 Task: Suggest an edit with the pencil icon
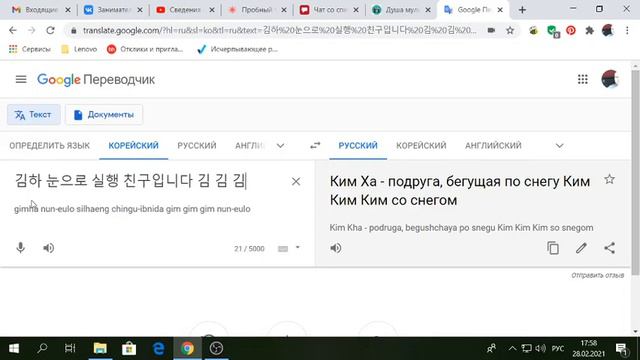point(581,248)
